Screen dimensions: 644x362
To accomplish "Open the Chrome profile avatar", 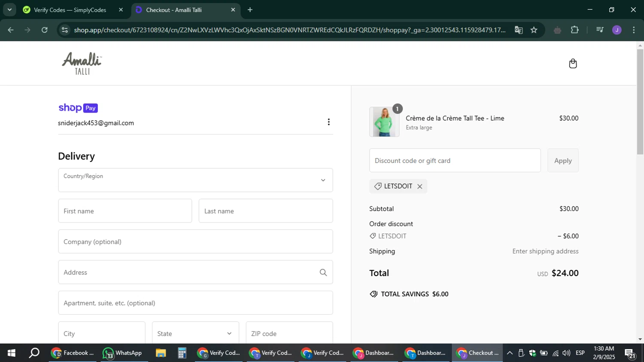I will click(x=617, y=30).
